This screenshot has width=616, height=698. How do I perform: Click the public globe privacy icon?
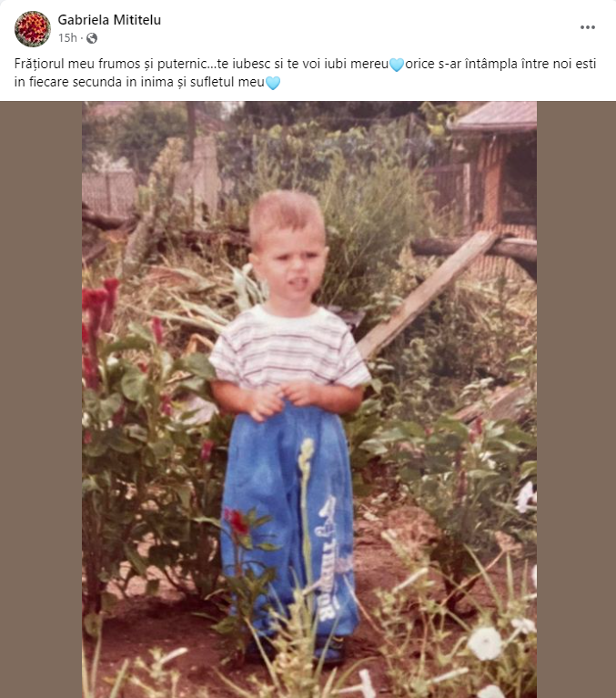tap(92, 38)
